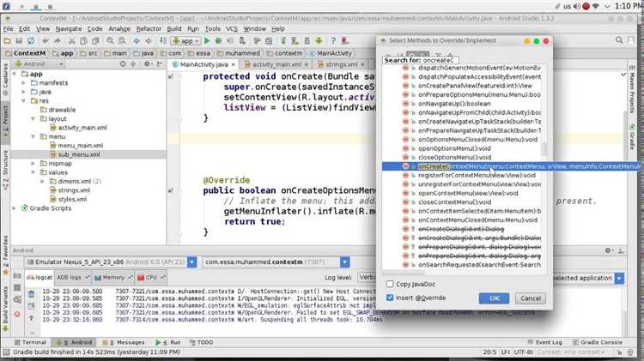Click the navigate Forward arrow icon
Screen dimensions: 644x361
point(149,41)
